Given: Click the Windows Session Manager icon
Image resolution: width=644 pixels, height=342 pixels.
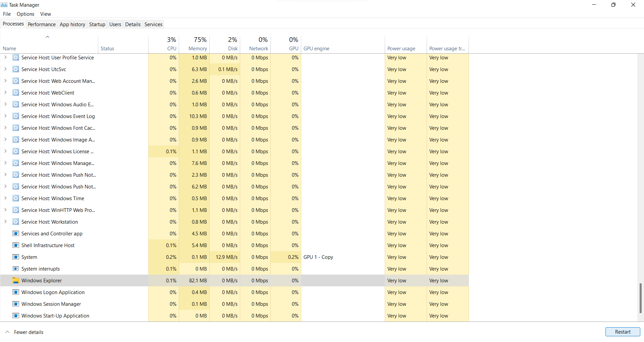Looking at the screenshot, I should click(x=15, y=304).
